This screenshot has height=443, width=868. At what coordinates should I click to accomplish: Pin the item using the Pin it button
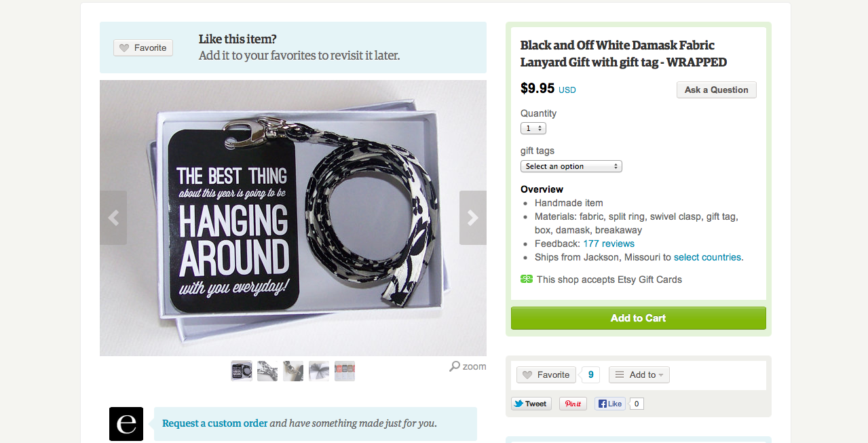coord(573,404)
